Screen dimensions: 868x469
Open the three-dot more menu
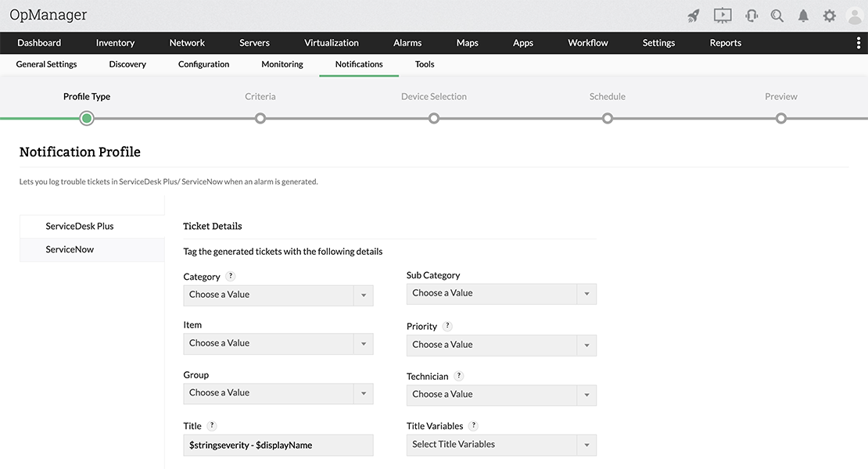coord(858,43)
